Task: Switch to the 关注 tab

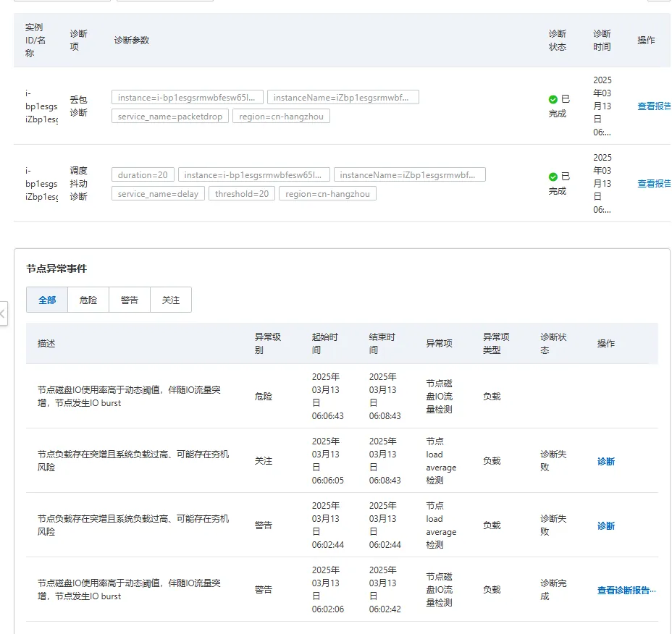Action: [x=171, y=300]
